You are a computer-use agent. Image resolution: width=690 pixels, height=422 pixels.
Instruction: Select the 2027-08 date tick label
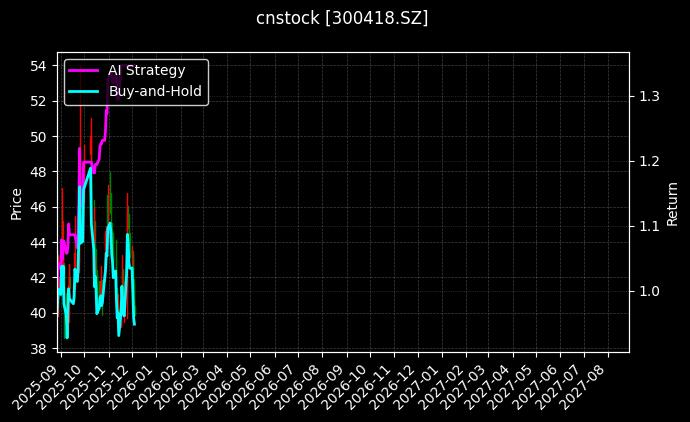coord(587,383)
